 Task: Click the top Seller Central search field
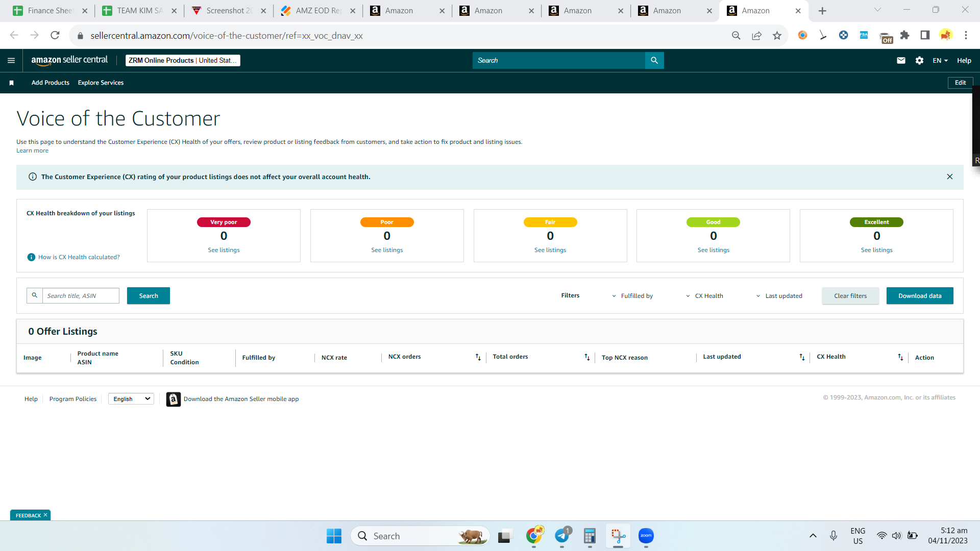[x=559, y=60]
